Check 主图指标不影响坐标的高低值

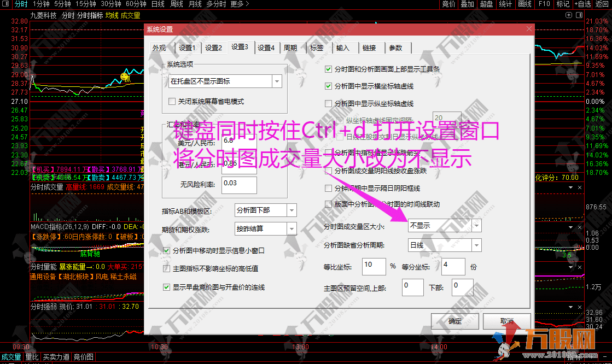167,268
